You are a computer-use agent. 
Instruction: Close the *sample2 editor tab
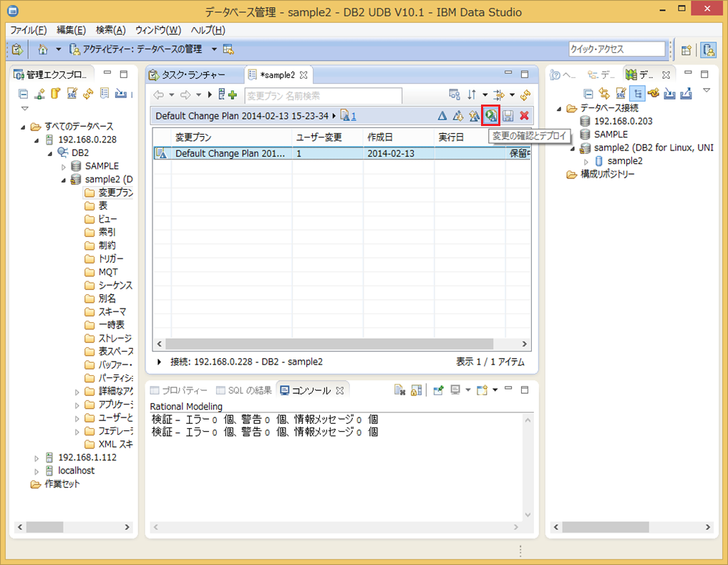pos(304,74)
